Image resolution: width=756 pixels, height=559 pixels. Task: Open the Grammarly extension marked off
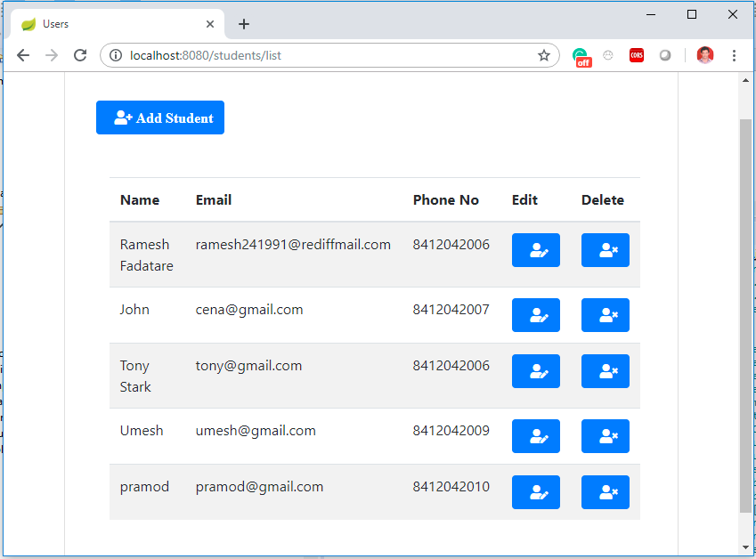pos(581,57)
